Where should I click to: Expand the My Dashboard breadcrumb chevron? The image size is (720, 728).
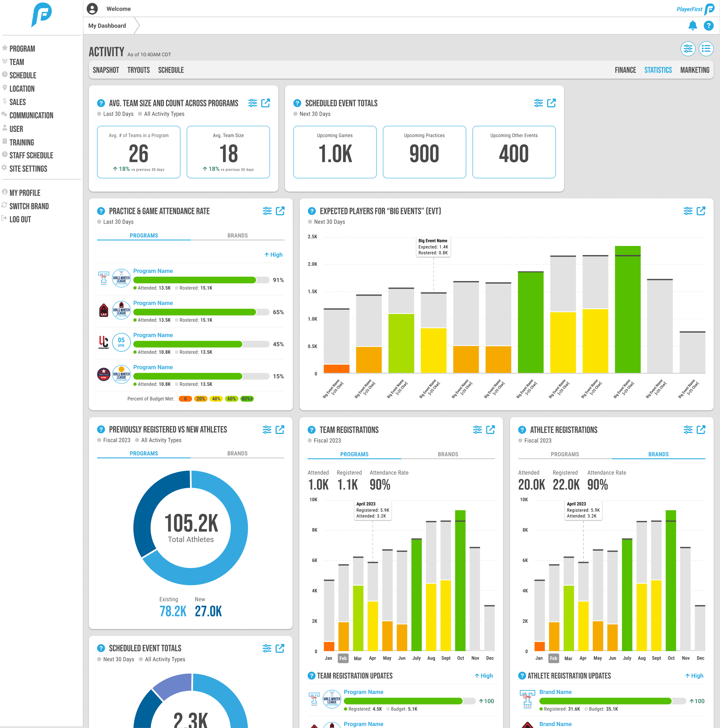coord(137,26)
